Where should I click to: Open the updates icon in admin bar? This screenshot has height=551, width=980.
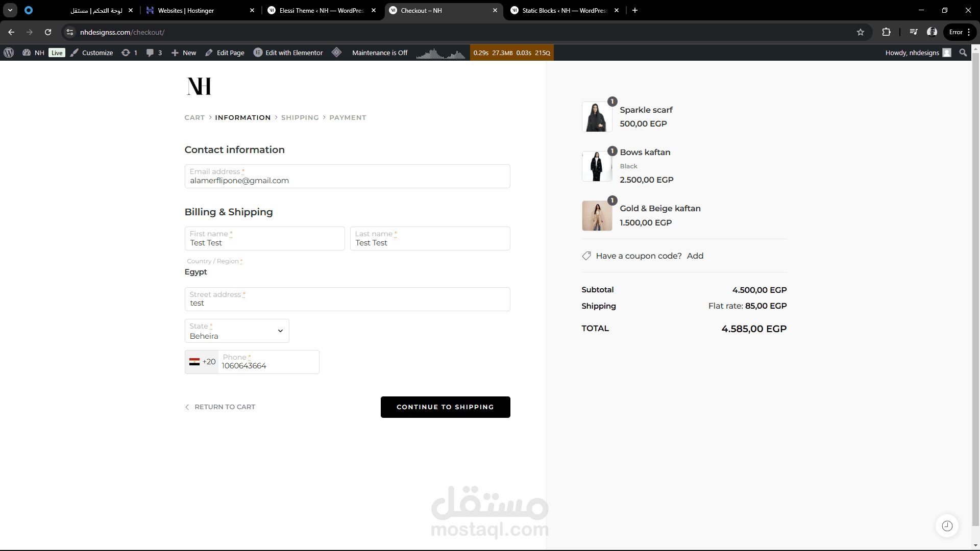(x=129, y=53)
